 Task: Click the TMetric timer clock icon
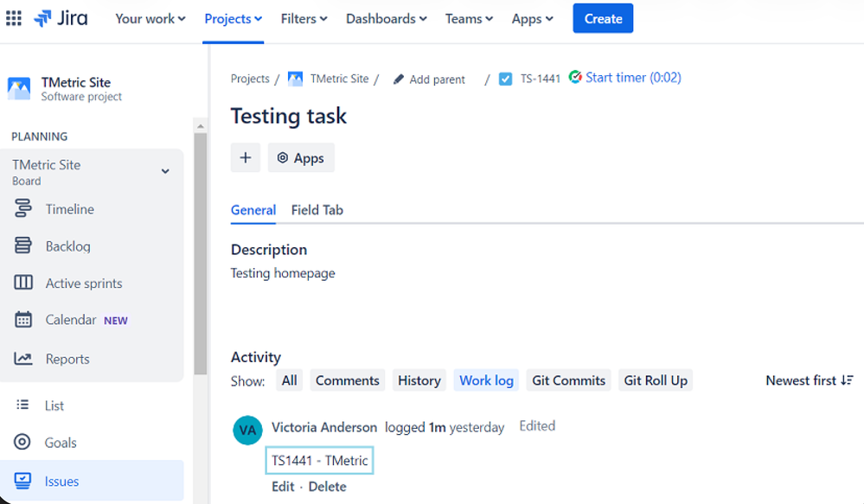[575, 77]
